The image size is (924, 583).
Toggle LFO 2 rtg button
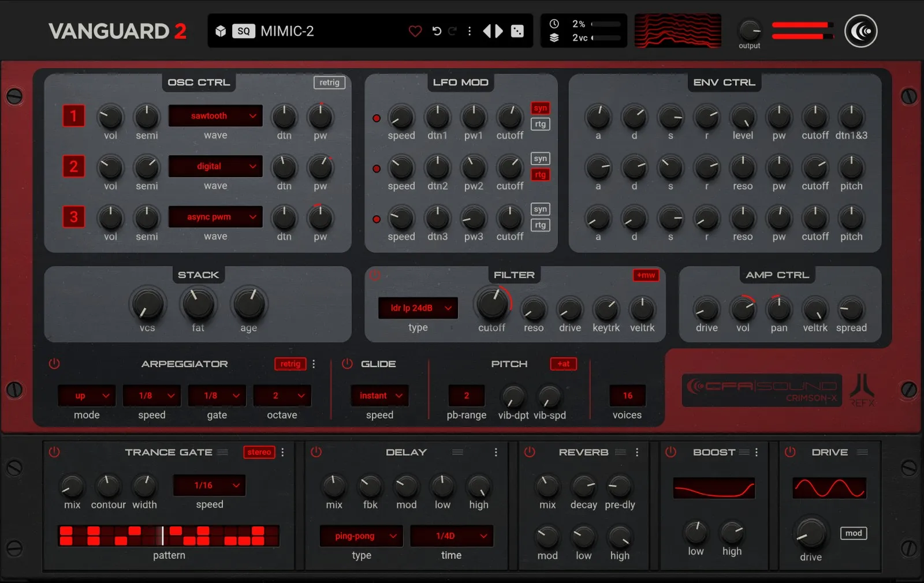pyautogui.click(x=541, y=174)
